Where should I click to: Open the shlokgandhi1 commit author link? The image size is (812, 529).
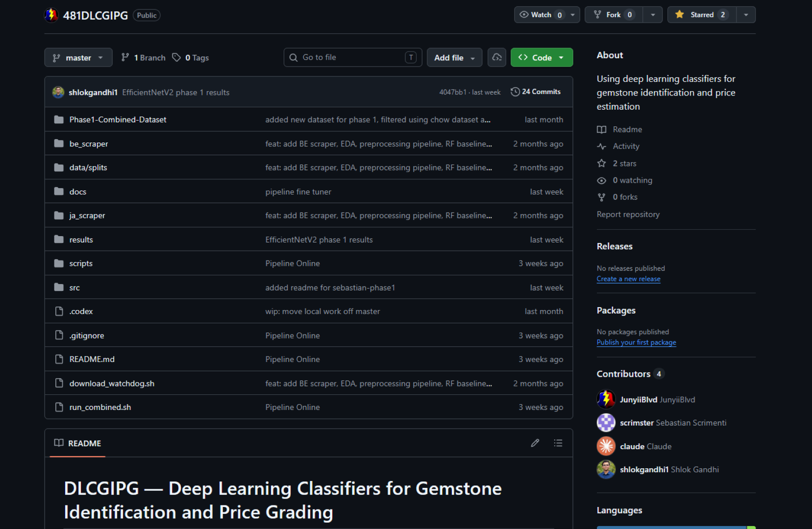[x=93, y=93]
